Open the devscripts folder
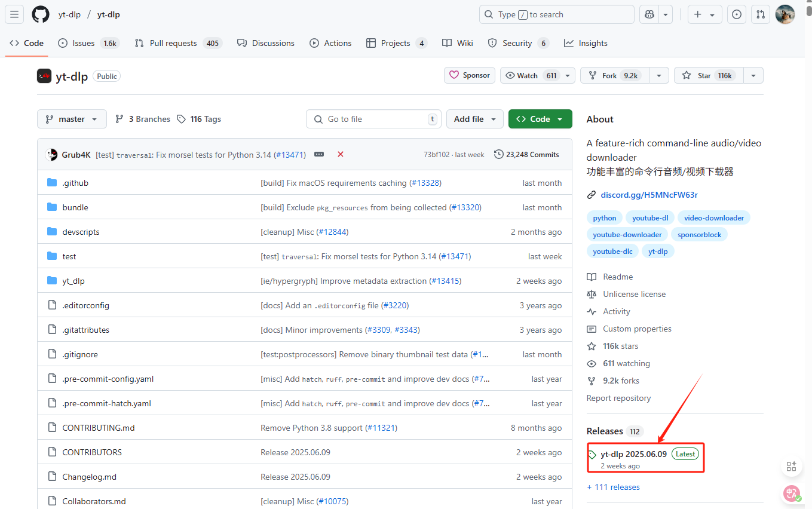 coord(81,232)
